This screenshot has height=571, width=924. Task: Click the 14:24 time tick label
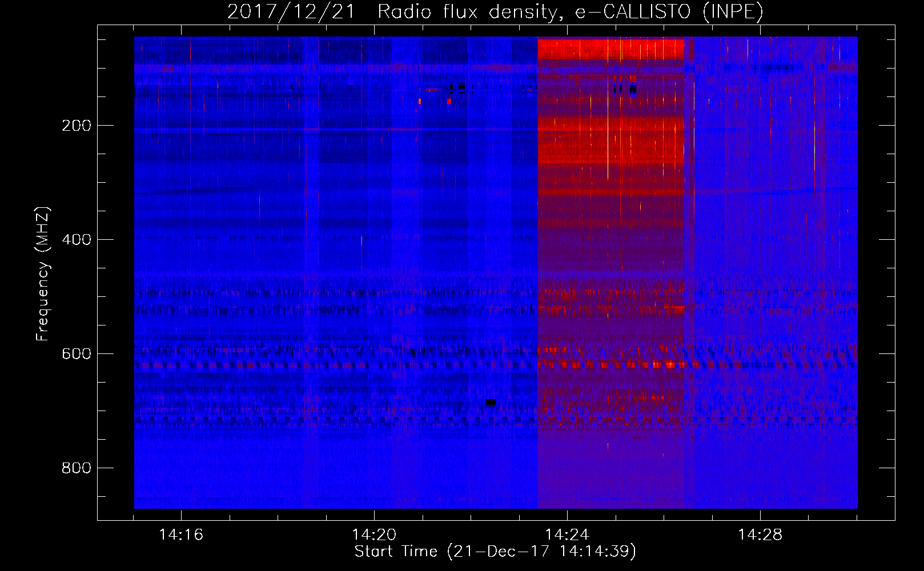pos(567,535)
